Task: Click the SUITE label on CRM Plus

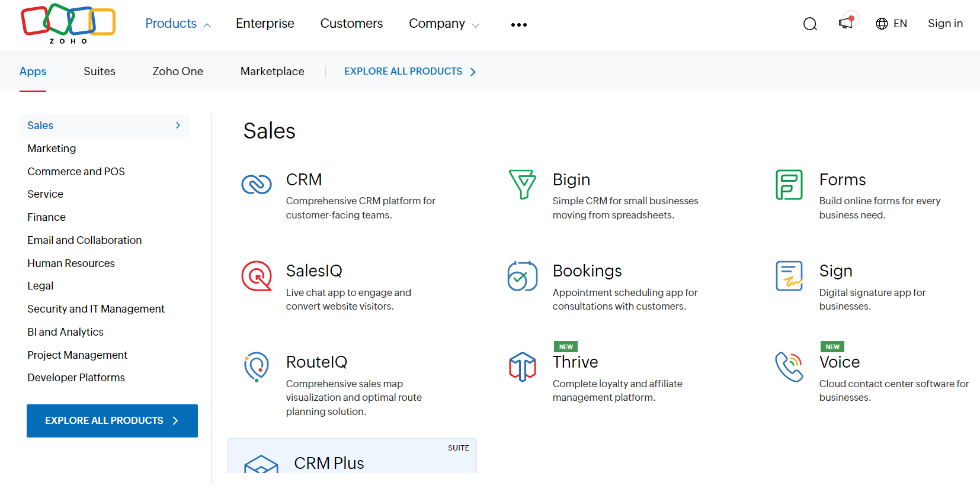Action: click(x=459, y=448)
